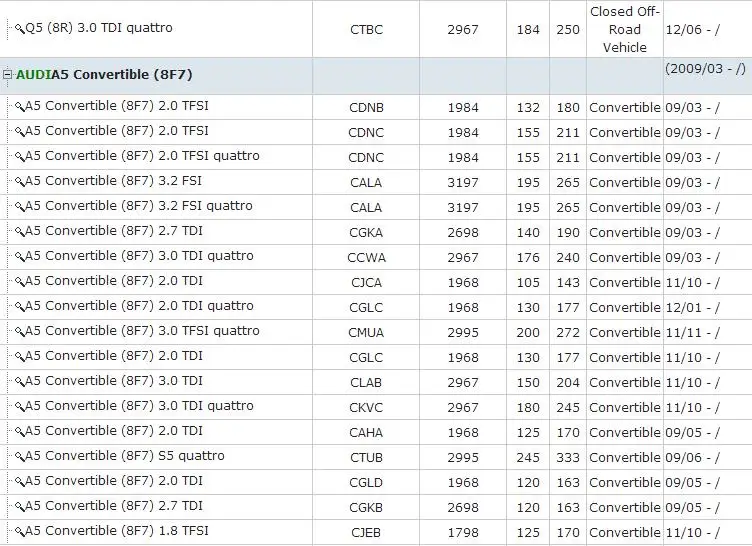Image resolution: width=752 pixels, height=546 pixels.
Task: Select A5 Convertible 3.2 FSI entry
Action: tap(113, 181)
